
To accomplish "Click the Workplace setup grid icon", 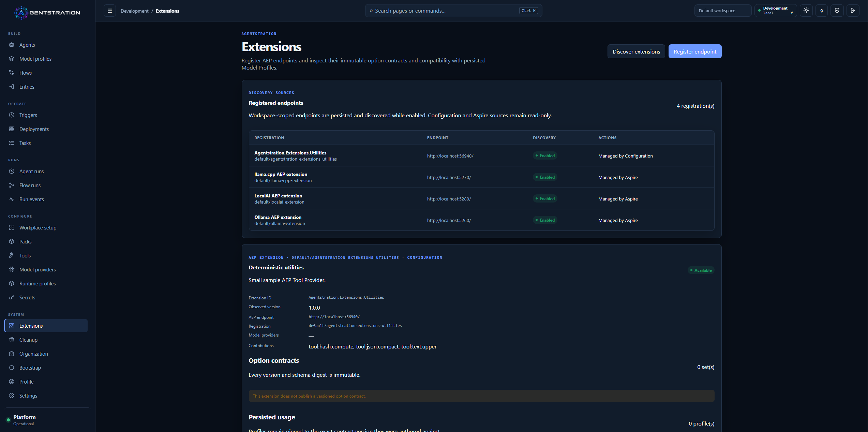I will tap(12, 227).
